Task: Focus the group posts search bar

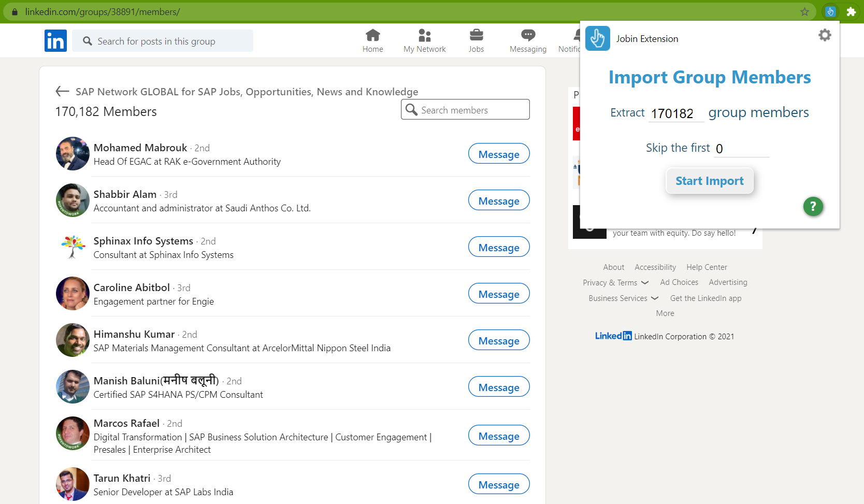Action: [163, 41]
